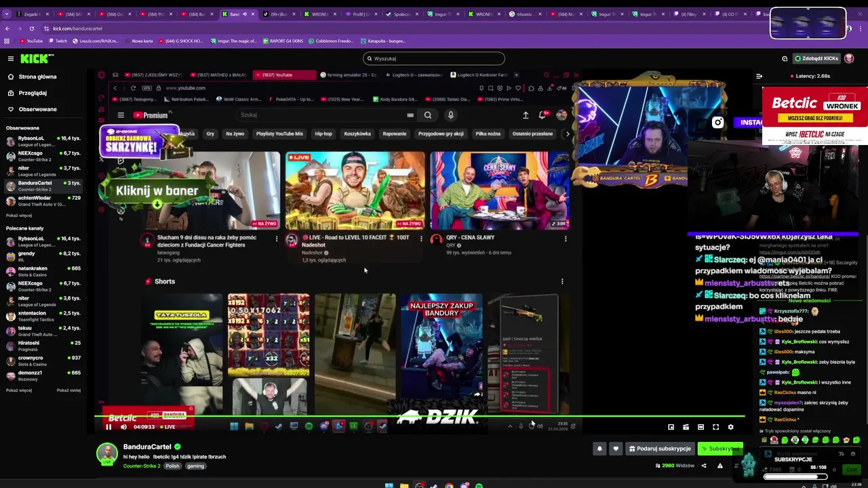This screenshot has width=868, height=488.
Task: Click green Subskrybuj button
Action: pyautogui.click(x=721, y=449)
